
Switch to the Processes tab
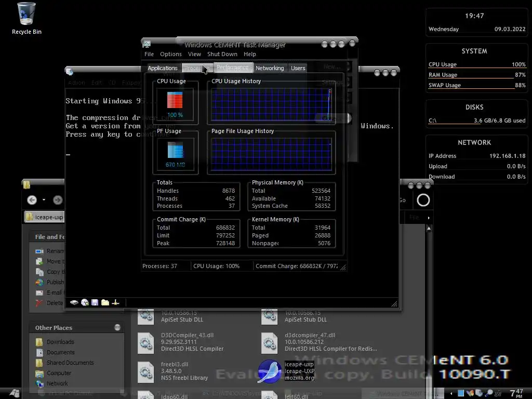[x=197, y=68]
